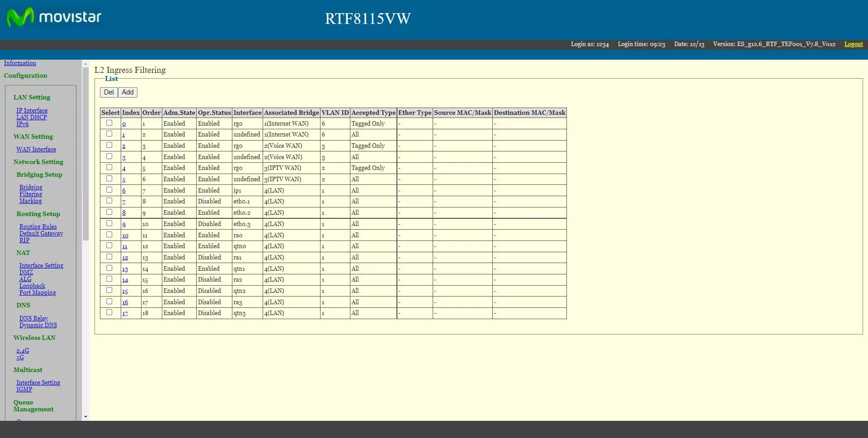Tick checkbox for etho.1 interface row
868x438 pixels.
tap(109, 201)
